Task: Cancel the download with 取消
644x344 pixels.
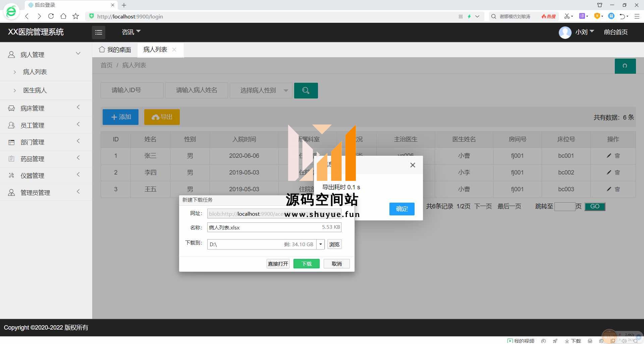Action: 337,264
